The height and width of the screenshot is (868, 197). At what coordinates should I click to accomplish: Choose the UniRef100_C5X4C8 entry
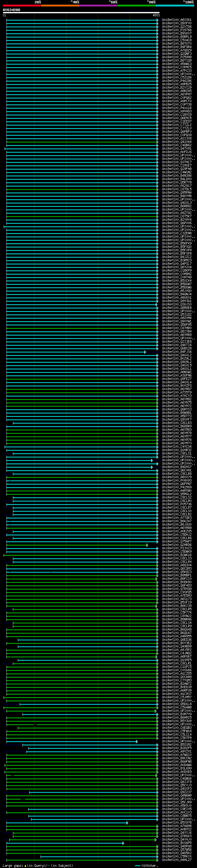[x=176, y=40]
